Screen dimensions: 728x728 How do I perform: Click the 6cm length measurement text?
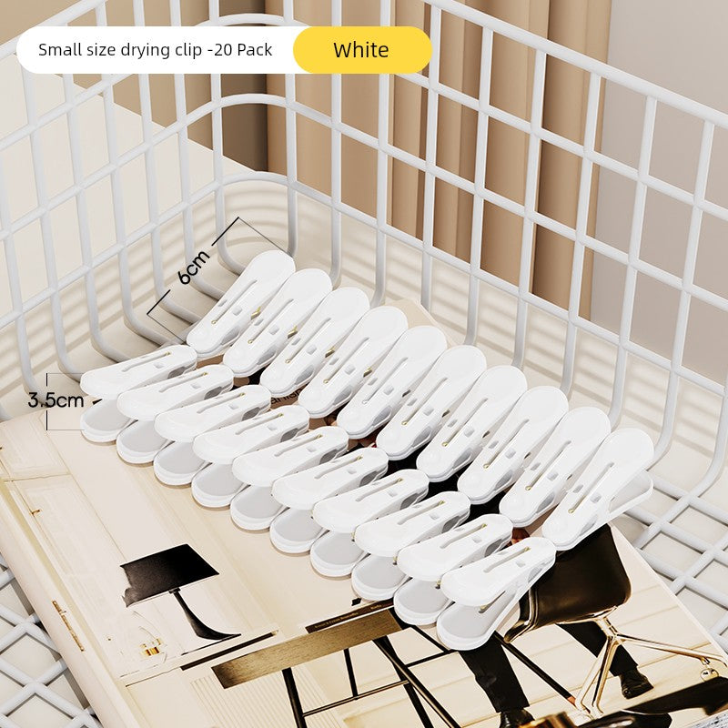coord(194,267)
